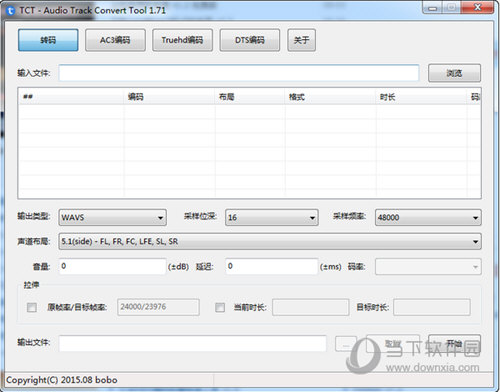The height and width of the screenshot is (392, 500).
Task: Click the ## column header
Action: [71, 97]
